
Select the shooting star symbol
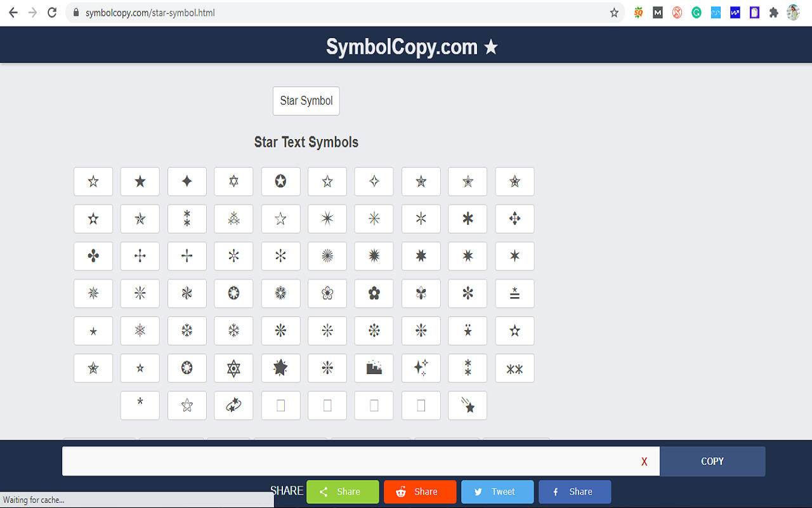tap(468, 405)
